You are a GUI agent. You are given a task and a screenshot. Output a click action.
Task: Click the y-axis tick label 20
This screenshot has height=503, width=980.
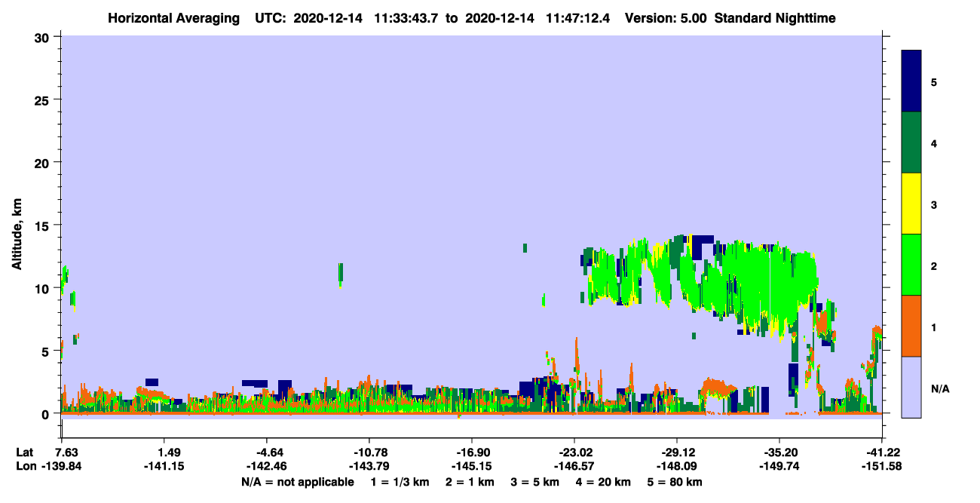(44, 162)
